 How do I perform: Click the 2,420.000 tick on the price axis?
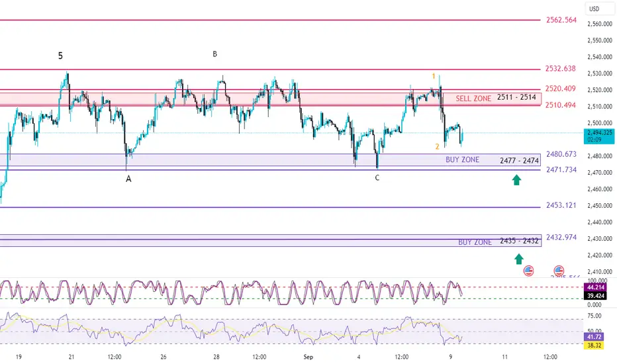600,255
